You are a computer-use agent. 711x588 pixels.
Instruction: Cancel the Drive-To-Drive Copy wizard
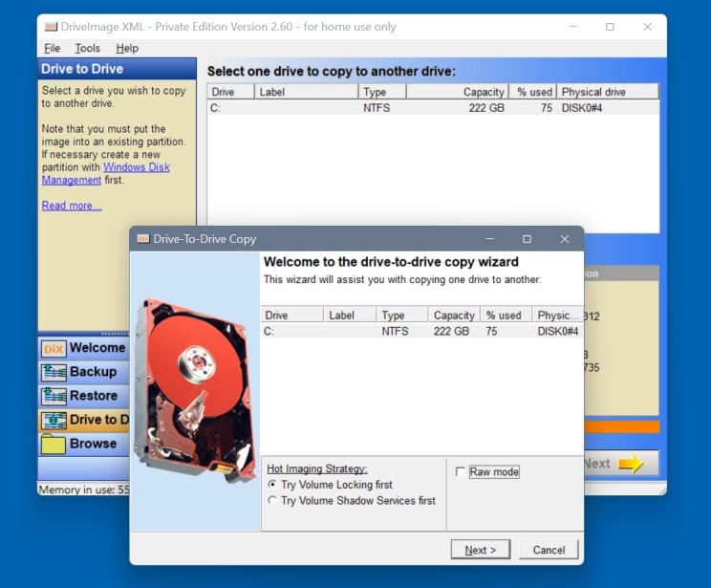click(549, 550)
